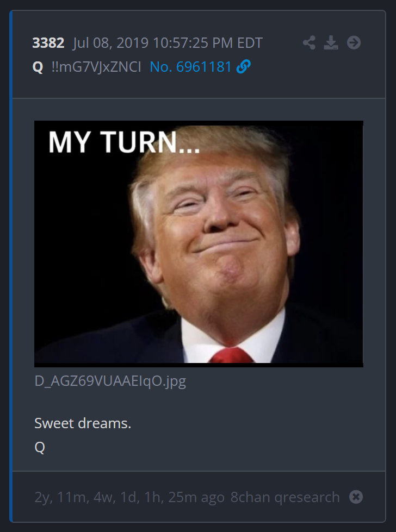
Task: Click the 8chan qresearch source label
Action: click(x=285, y=497)
